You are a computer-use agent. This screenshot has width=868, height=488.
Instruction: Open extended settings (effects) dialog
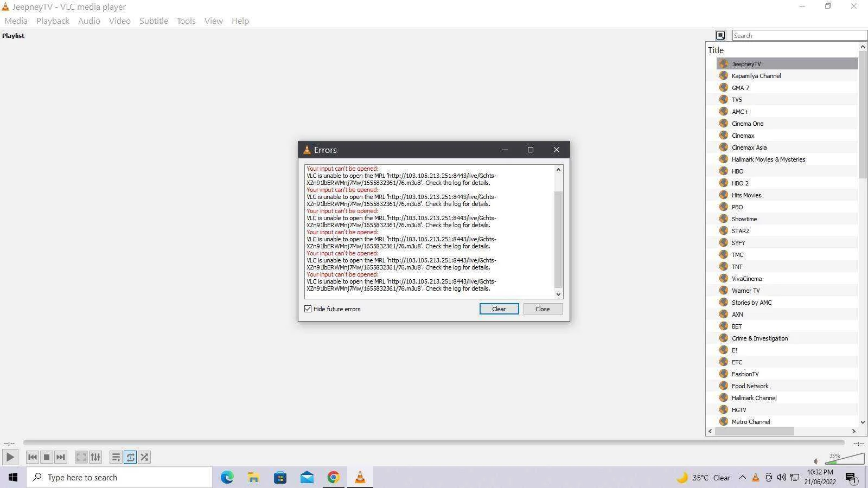[x=95, y=457]
